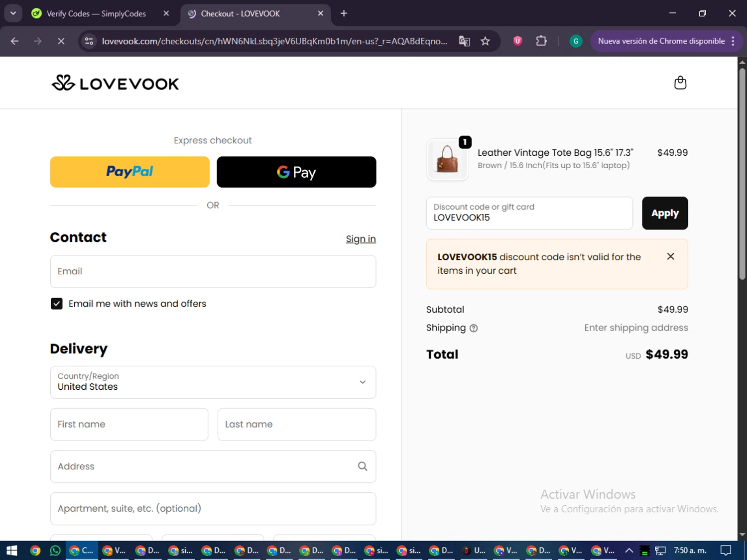Uncheck Email me with news and offers

(x=57, y=304)
